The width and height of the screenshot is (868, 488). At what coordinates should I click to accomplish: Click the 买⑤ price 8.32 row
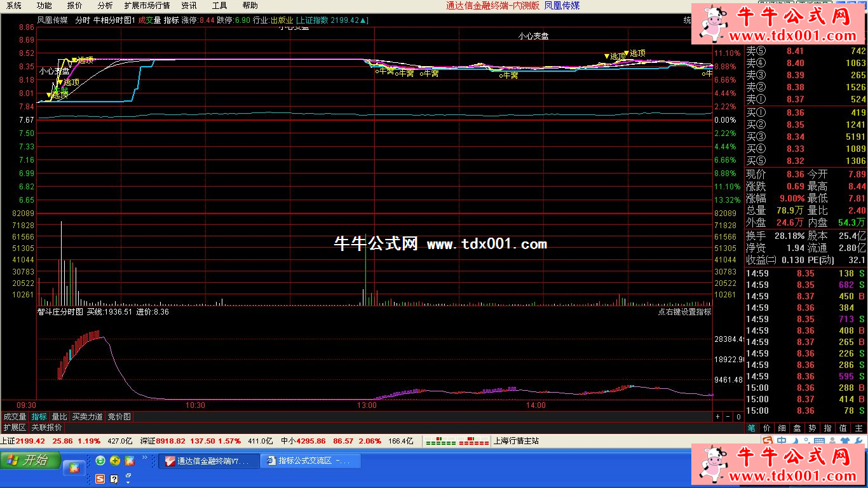(806, 161)
